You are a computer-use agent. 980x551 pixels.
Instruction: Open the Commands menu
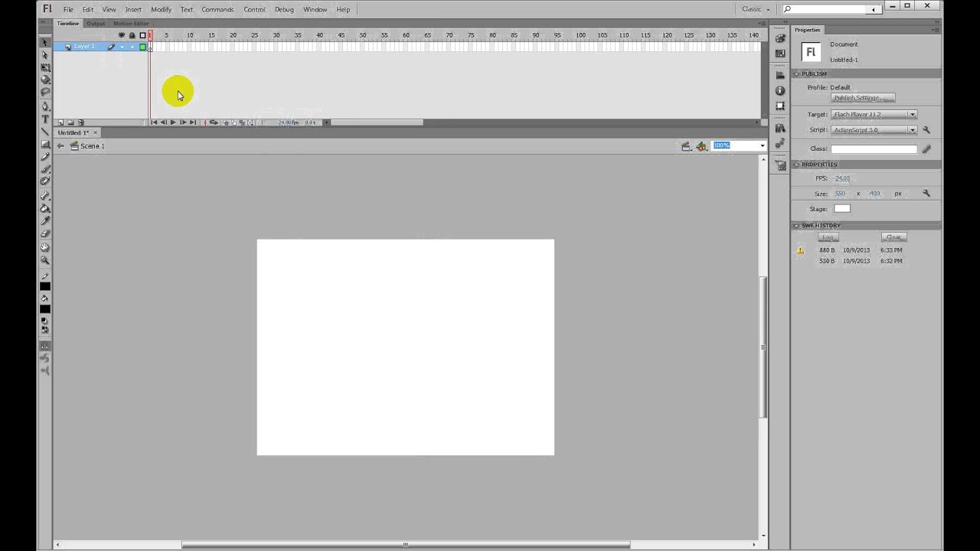click(x=217, y=9)
